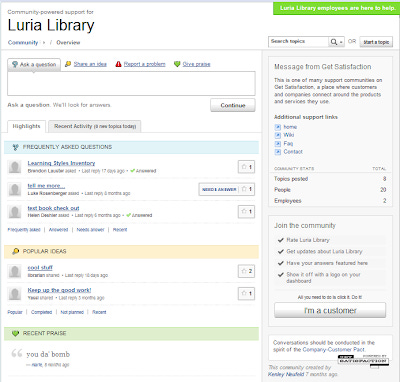Click the Ask a question speech bubble icon
The image size is (400, 382).
click(x=15, y=64)
